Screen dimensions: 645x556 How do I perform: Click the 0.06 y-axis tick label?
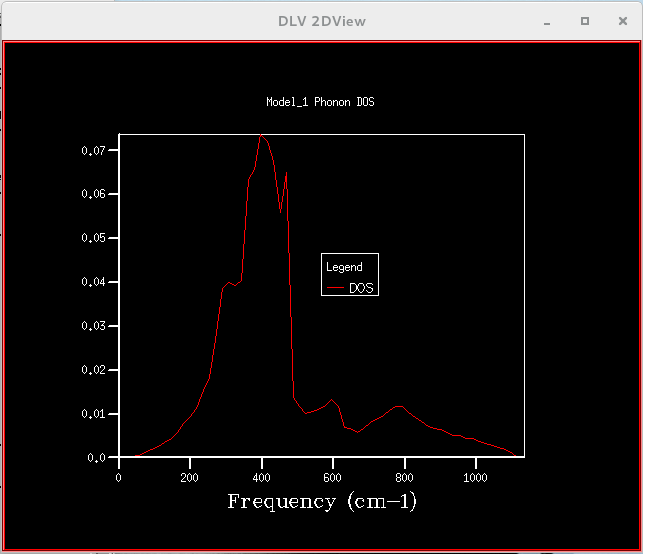click(93, 194)
